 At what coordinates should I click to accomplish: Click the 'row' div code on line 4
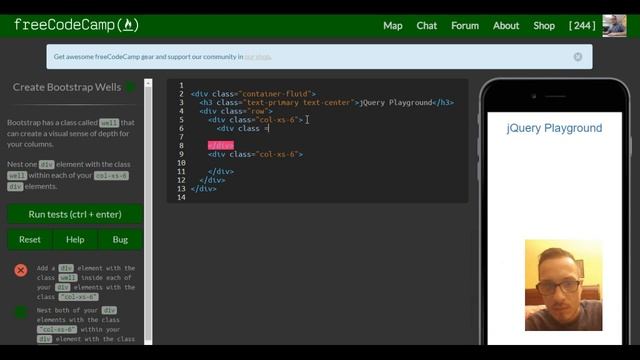tap(236, 111)
